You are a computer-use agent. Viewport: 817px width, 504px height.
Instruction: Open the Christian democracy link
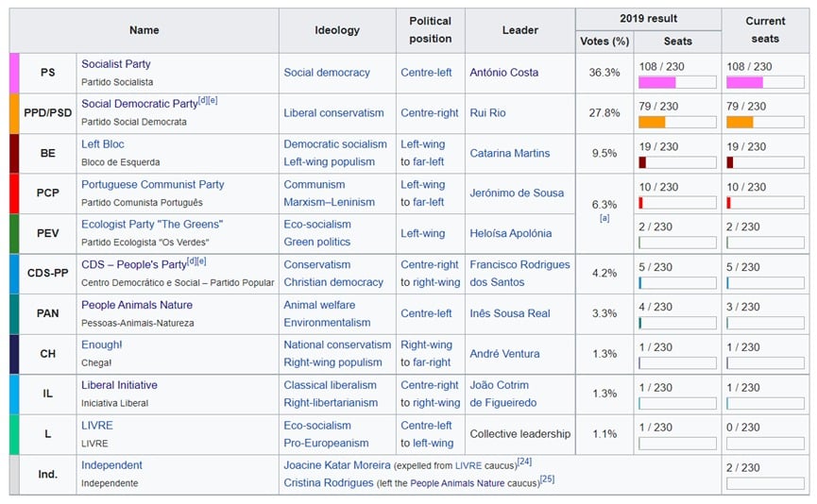coord(333,282)
